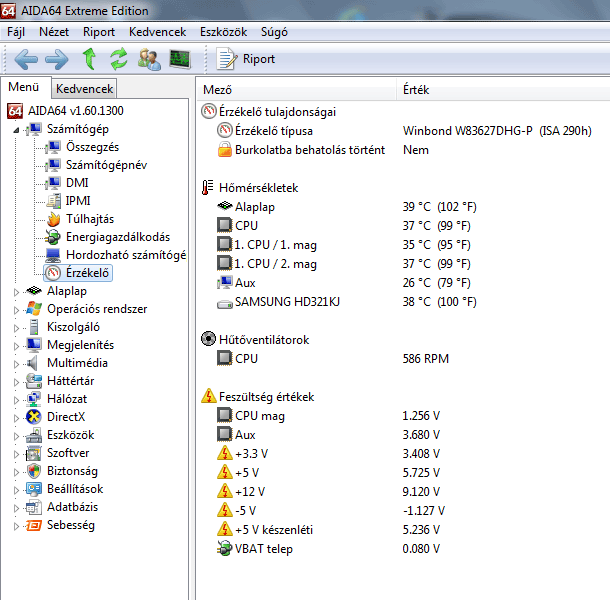Click the green monitor graph toolbar icon

(x=180, y=59)
